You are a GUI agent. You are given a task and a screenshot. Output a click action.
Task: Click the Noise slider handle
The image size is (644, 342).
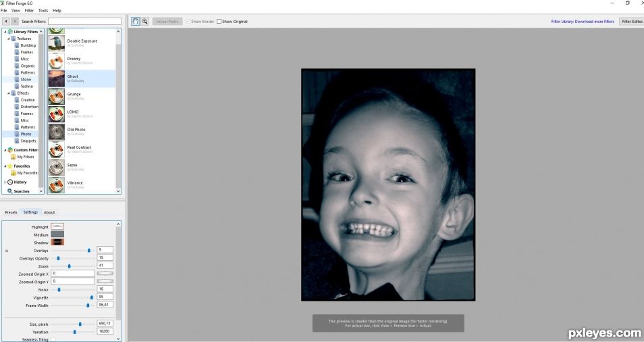pyautogui.click(x=59, y=290)
